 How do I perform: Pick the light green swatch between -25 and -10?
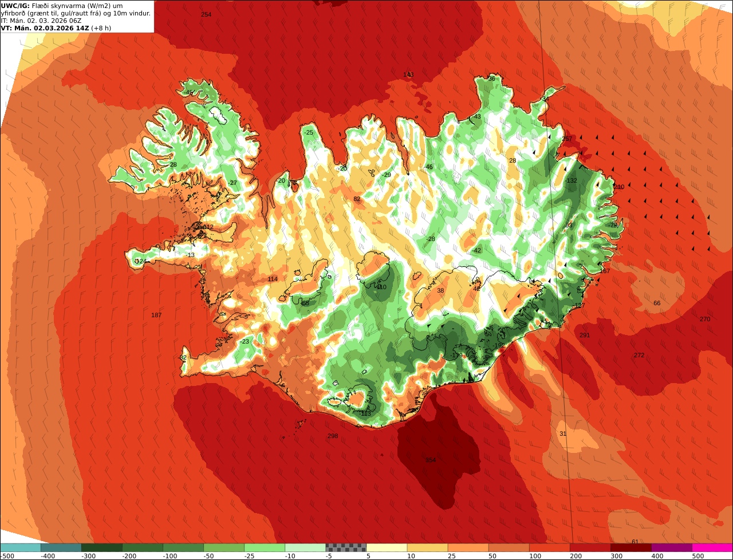point(264,547)
